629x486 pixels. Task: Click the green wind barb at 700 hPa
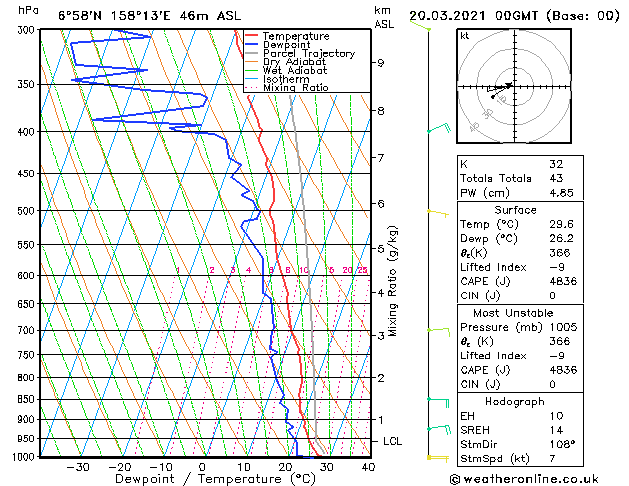(x=438, y=332)
